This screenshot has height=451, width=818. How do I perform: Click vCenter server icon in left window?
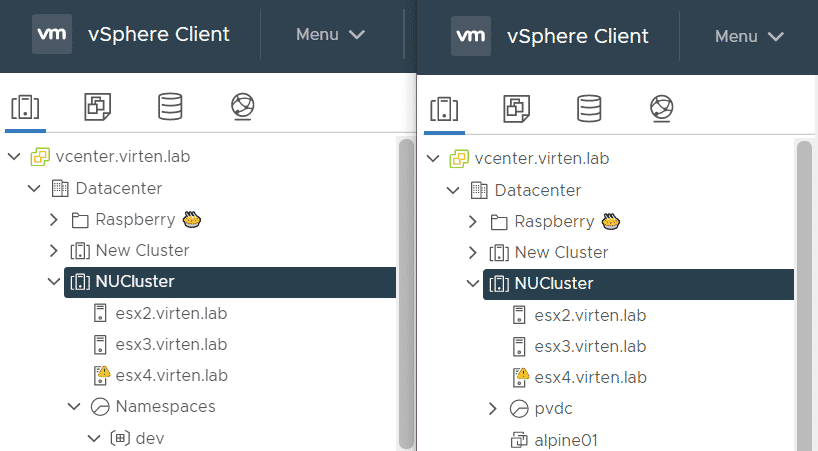pos(40,157)
